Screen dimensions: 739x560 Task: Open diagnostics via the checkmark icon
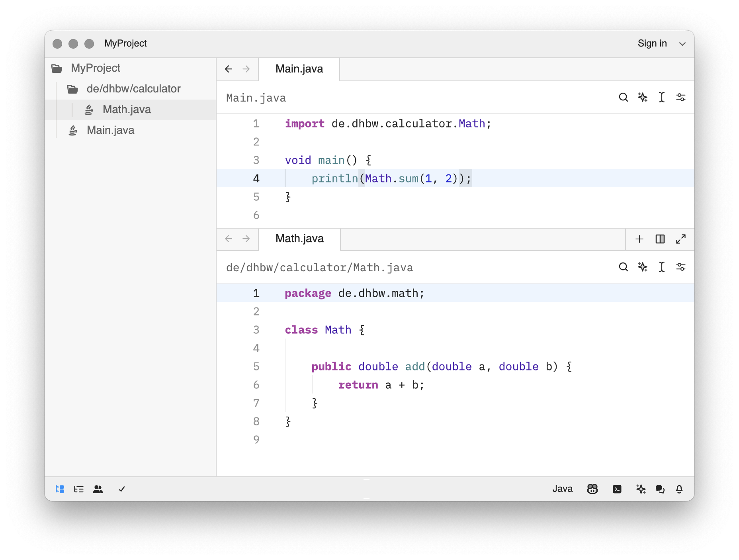[122, 489]
